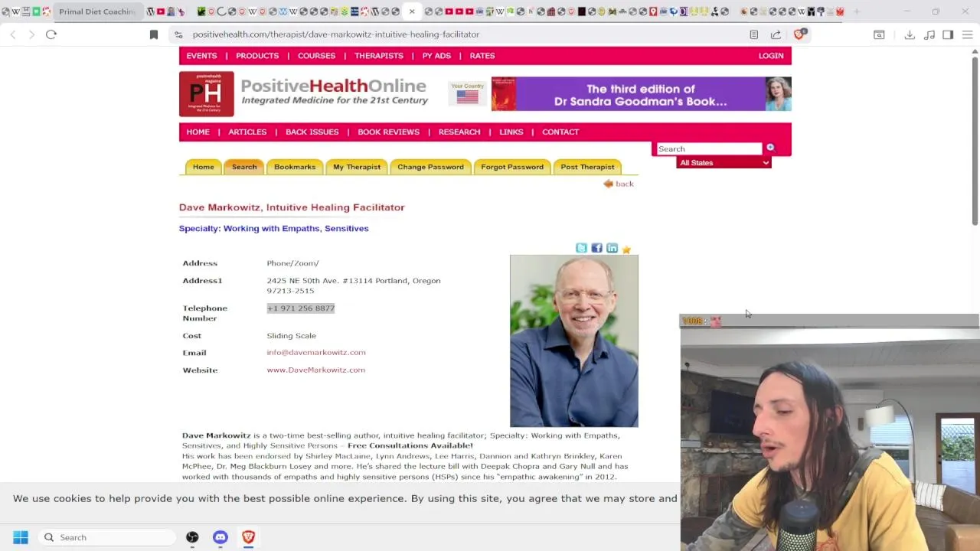
Task: Toggle reader mode icon in address bar
Action: click(754, 34)
